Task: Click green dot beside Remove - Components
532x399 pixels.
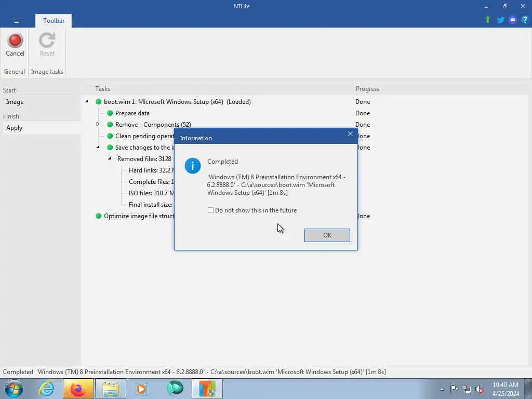Action: (110, 125)
